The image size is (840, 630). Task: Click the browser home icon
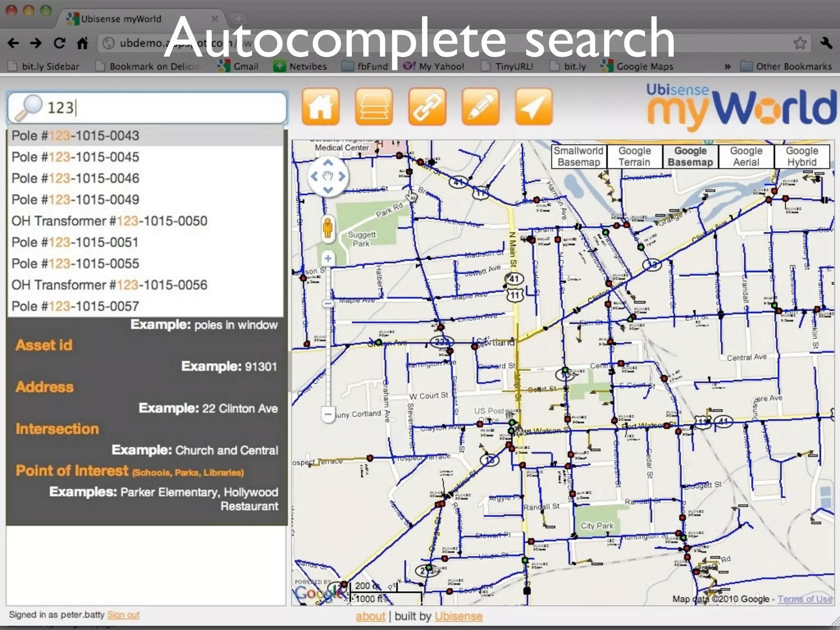point(82,43)
